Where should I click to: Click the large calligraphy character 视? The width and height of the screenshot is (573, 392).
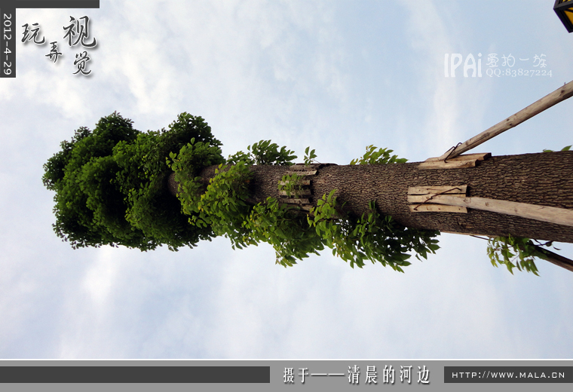pyautogui.click(x=79, y=32)
